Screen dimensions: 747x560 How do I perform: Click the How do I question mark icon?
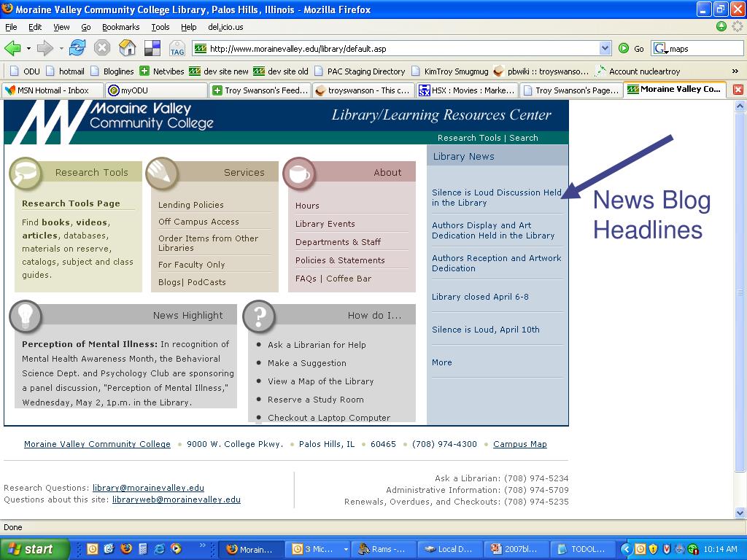[x=259, y=316]
